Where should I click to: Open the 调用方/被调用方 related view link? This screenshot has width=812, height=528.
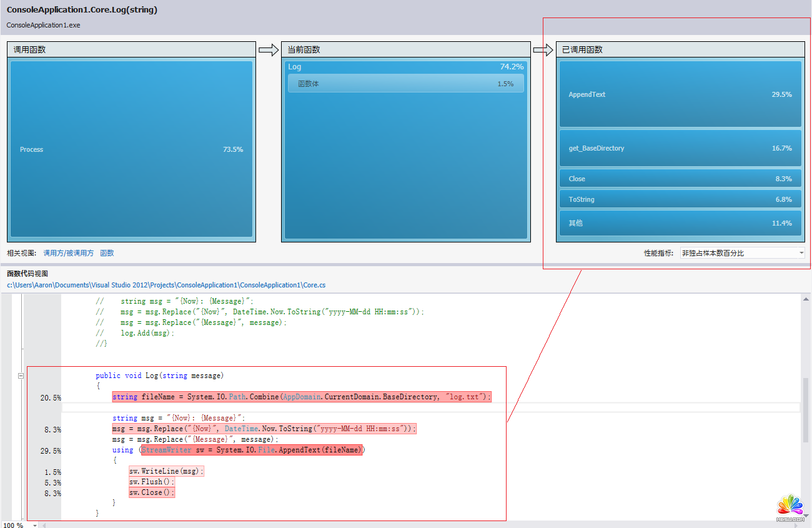[68, 253]
